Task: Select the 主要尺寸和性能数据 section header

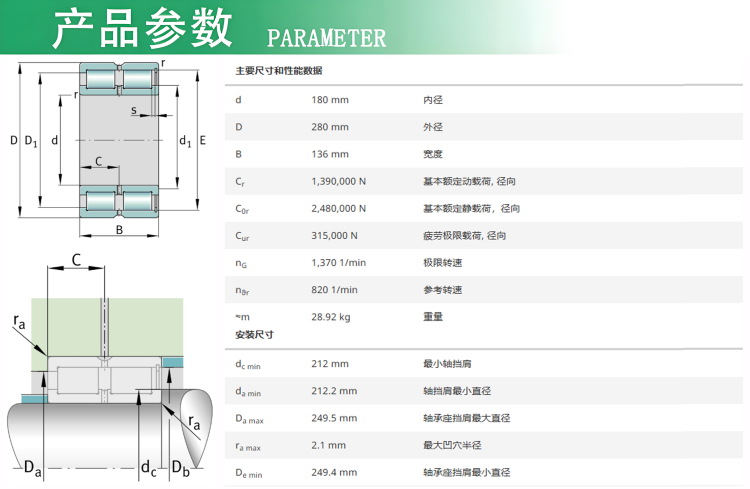Action: tap(278, 72)
